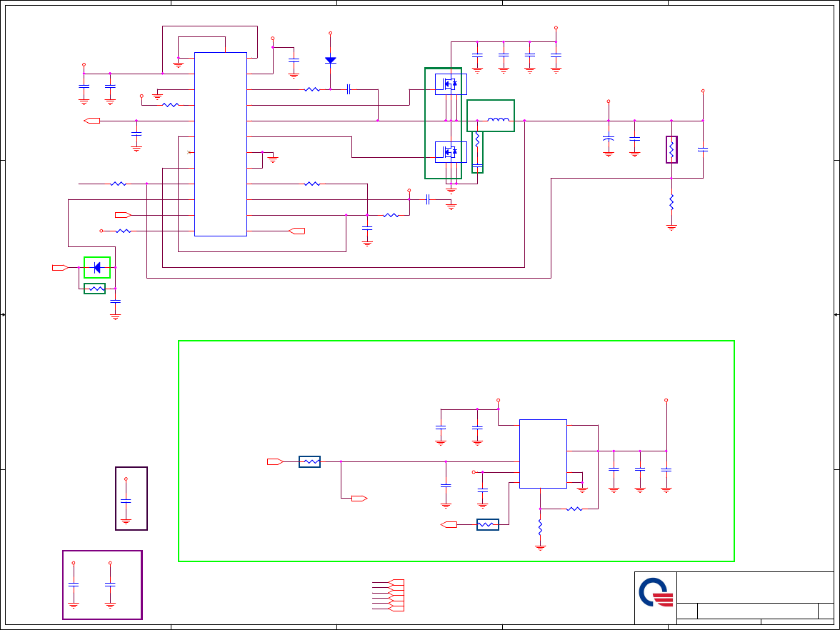
Task: Click the red port left of the lower navy resistor
Action: coord(449,524)
